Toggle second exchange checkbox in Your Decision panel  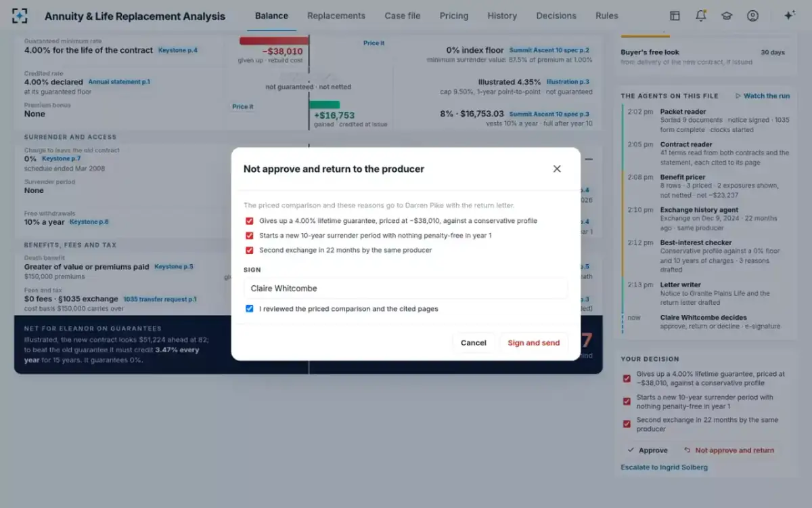627,424
